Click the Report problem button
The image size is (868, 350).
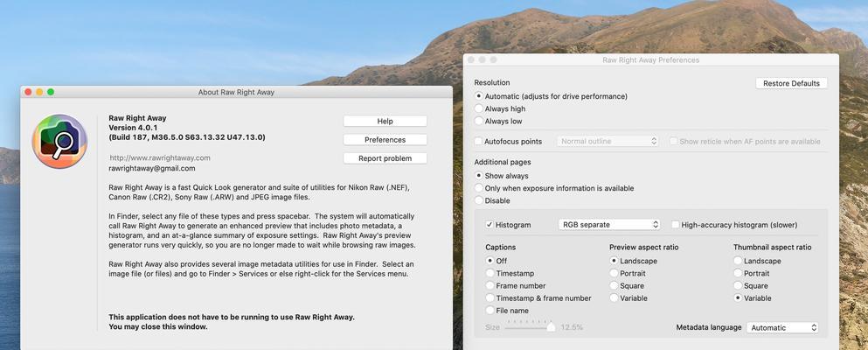385,158
